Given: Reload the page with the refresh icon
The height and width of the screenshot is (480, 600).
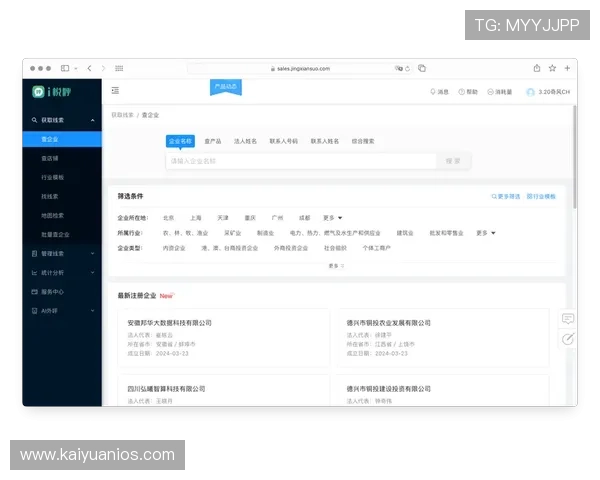Looking at the screenshot, I should pyautogui.click(x=408, y=69).
